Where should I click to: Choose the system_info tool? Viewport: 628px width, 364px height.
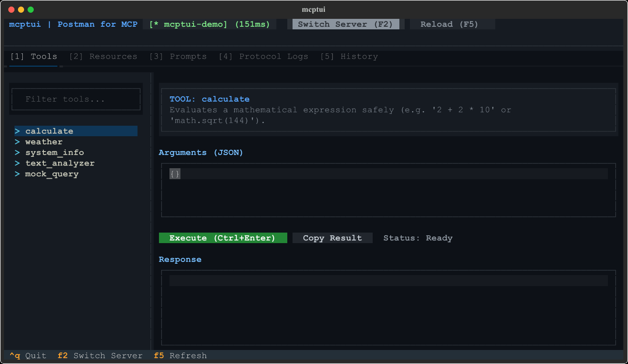pos(76,152)
